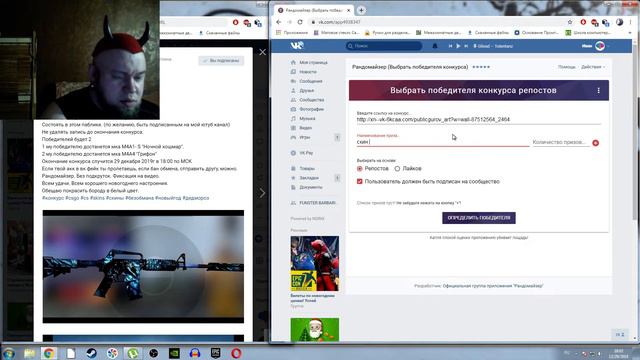Open uTorrent from taskbar
This screenshot has height=360, width=640.
pos(132,353)
